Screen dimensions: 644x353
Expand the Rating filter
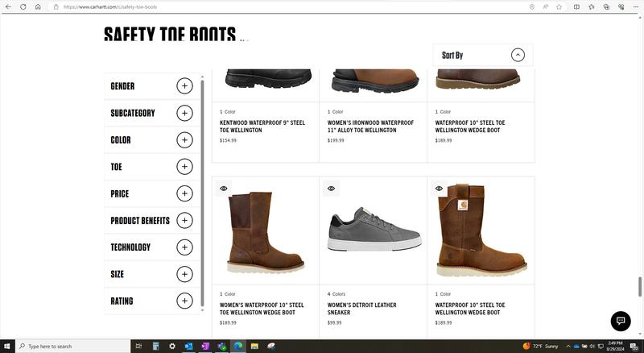click(x=184, y=301)
